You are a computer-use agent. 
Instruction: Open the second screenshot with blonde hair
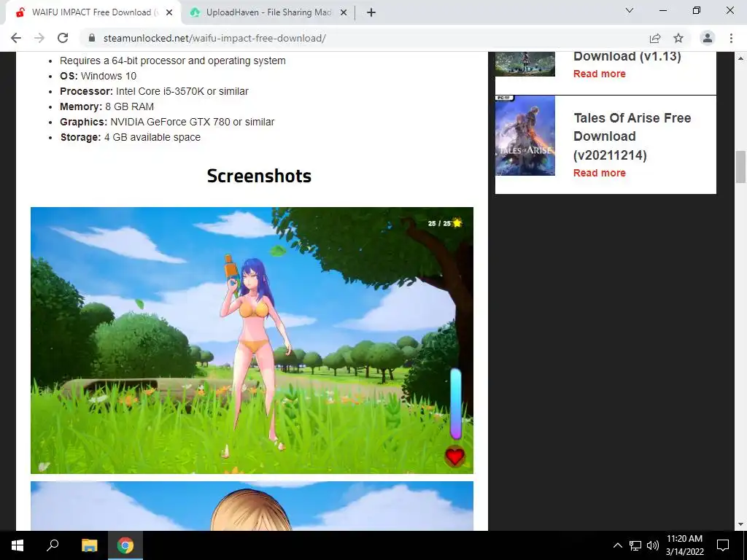point(252,506)
